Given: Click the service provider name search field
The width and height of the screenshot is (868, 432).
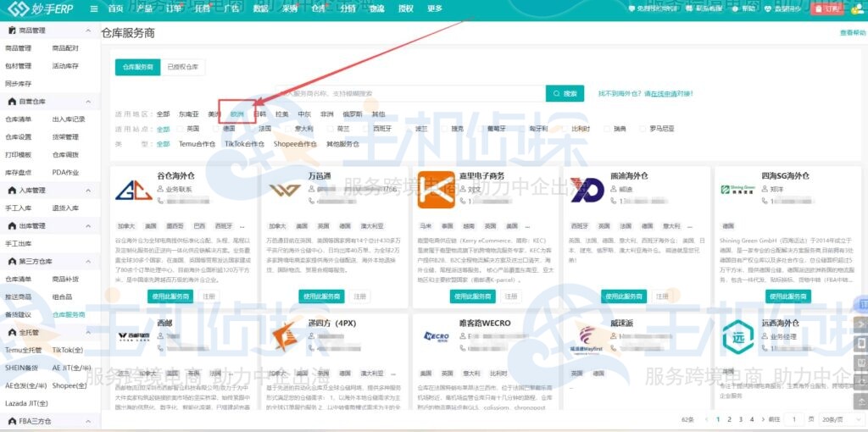Looking at the screenshot, I should (x=410, y=93).
